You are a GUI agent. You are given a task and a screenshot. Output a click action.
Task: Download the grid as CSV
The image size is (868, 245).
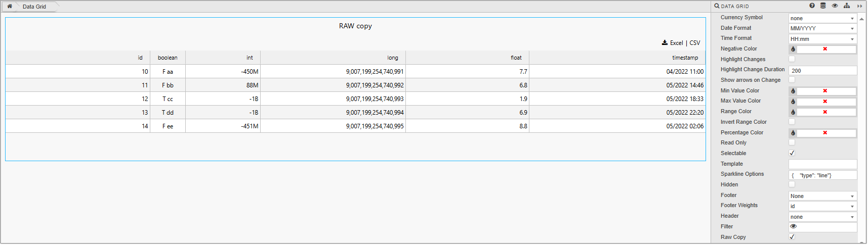[x=695, y=43]
